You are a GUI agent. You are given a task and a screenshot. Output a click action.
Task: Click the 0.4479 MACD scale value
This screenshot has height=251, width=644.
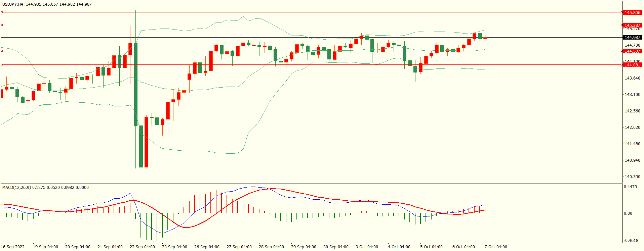tap(630, 187)
